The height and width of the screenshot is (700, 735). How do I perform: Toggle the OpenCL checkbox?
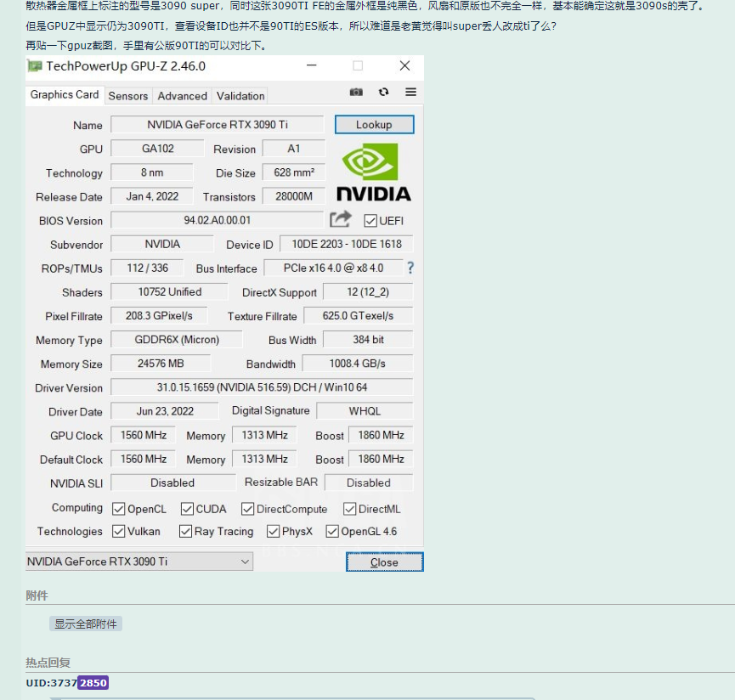[119, 509]
